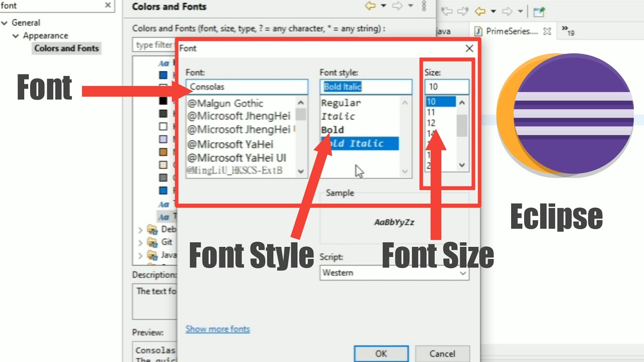Click the 'type filter text' field
The width and height of the screenshot is (644, 362).
coord(154,45)
